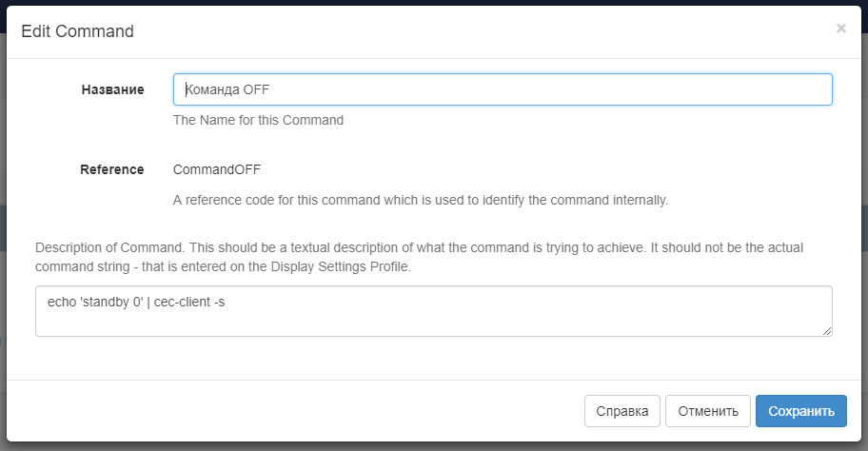Click empty footer area left of Справка
Screen dimensions: 868x451
tap(293, 411)
